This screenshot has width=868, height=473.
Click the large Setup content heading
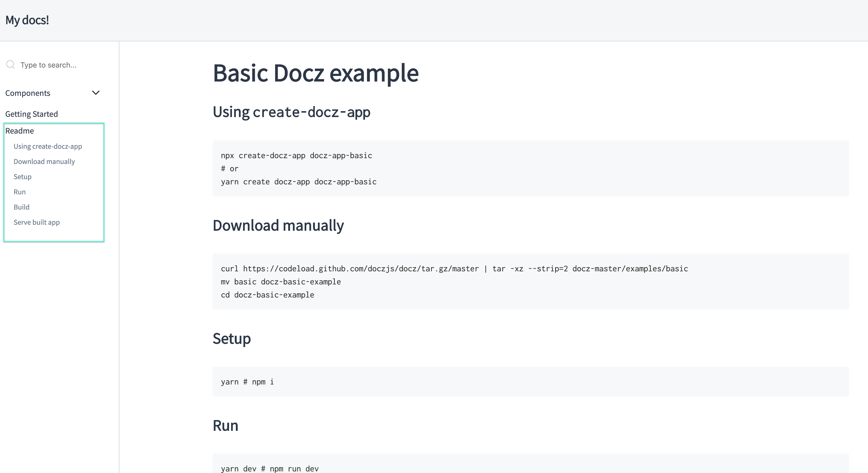[x=231, y=338]
